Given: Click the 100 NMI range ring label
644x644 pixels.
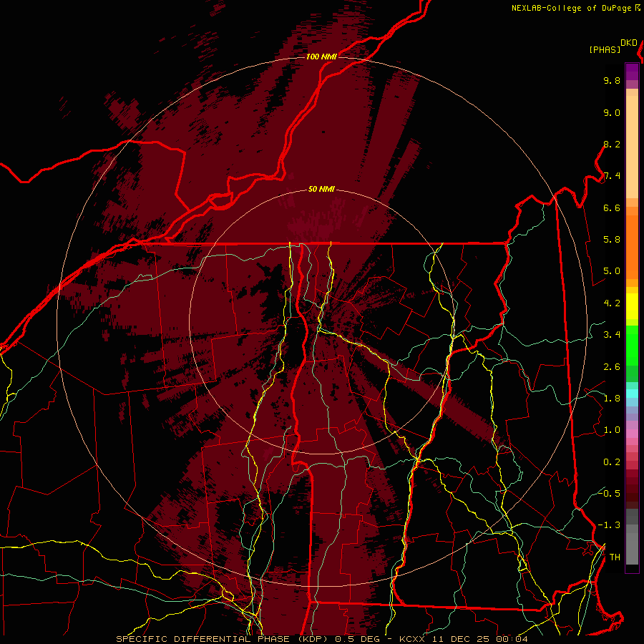Looking at the screenshot, I should (321, 57).
